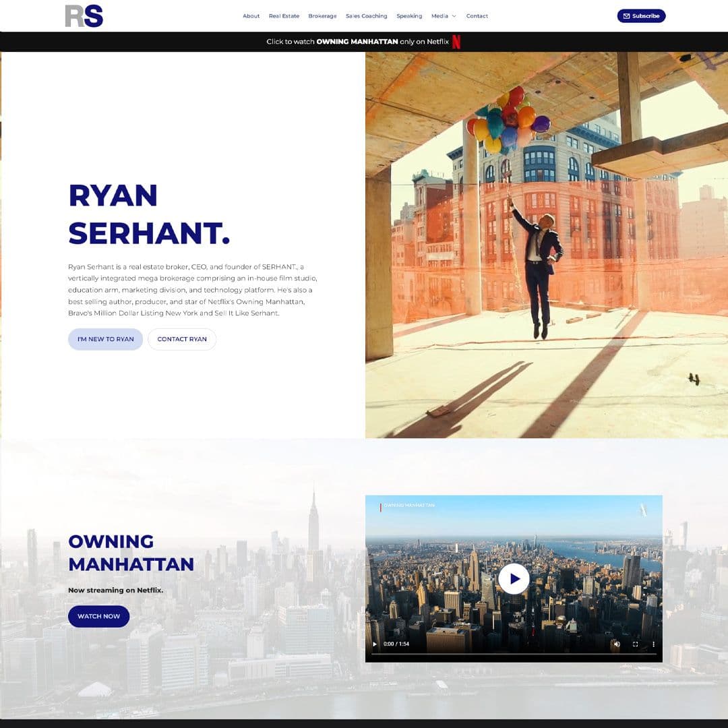Select Real Estate in the navigation bar
The image size is (728, 728).
[x=284, y=16]
